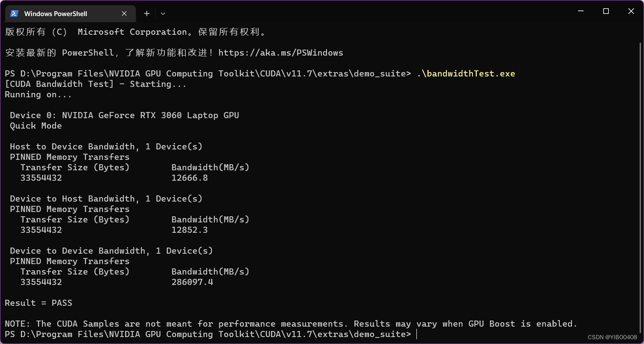Select the Windows PowerShell tab title
644x344 pixels.
(x=56, y=13)
